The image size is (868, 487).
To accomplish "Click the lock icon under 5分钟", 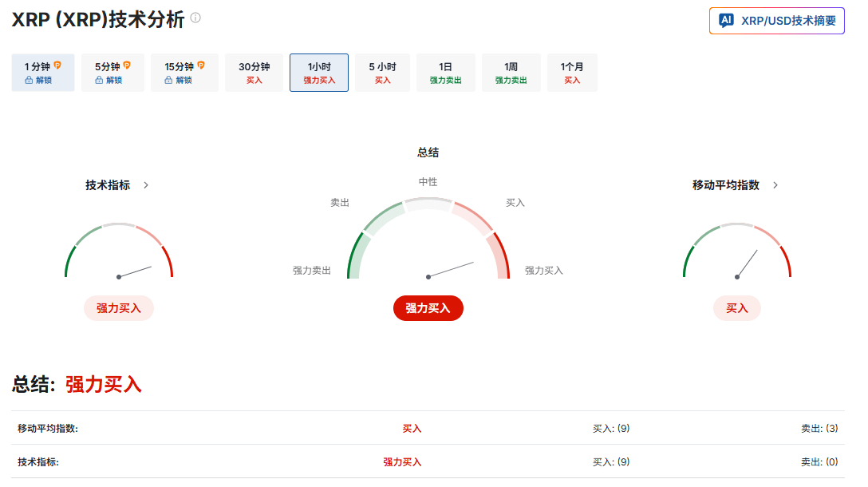I will pyautogui.click(x=99, y=81).
